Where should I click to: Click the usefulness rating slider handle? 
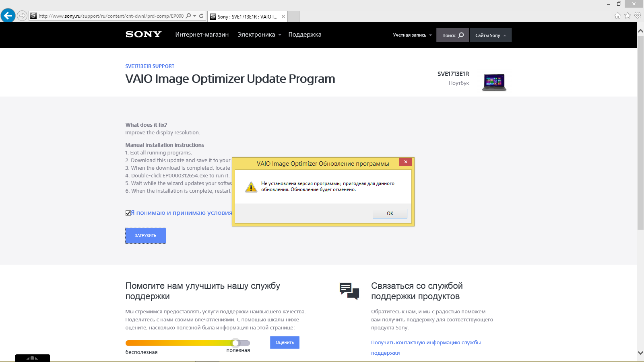pos(235,343)
